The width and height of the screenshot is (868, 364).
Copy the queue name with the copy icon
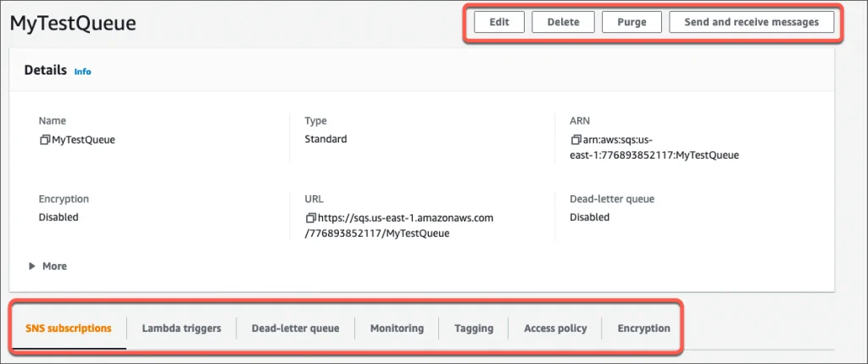[x=44, y=140]
